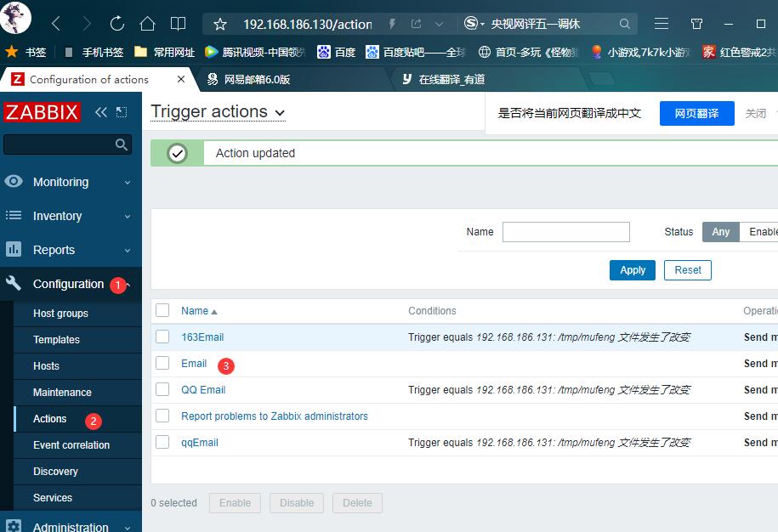Open the 163Email action
Screen dimensions: 778x532
(x=202, y=337)
